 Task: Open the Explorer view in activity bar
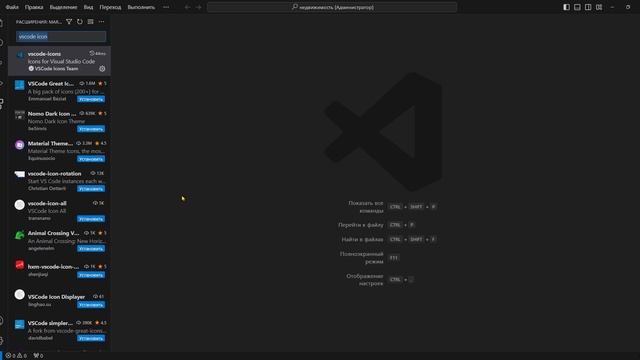[x=2, y=23]
